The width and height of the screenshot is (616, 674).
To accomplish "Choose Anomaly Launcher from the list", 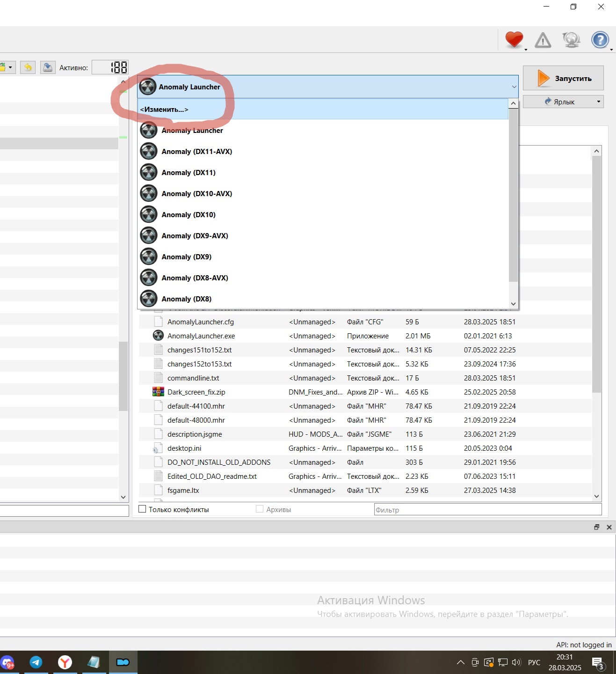I will [323, 130].
